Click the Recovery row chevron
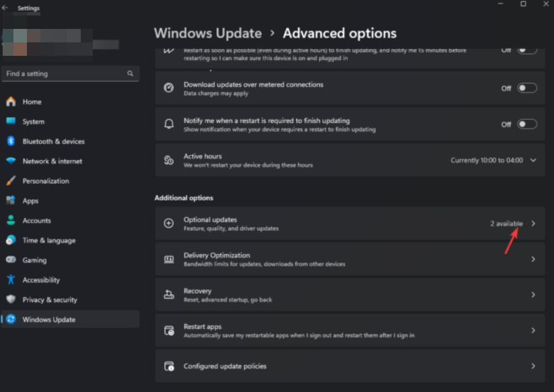Screen dimensions: 554x392 (533, 295)
